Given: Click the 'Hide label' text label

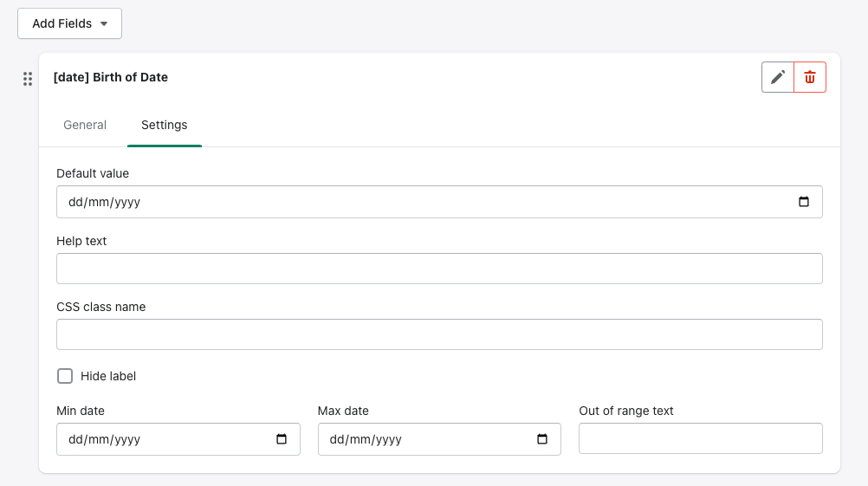Looking at the screenshot, I should coord(108,376).
